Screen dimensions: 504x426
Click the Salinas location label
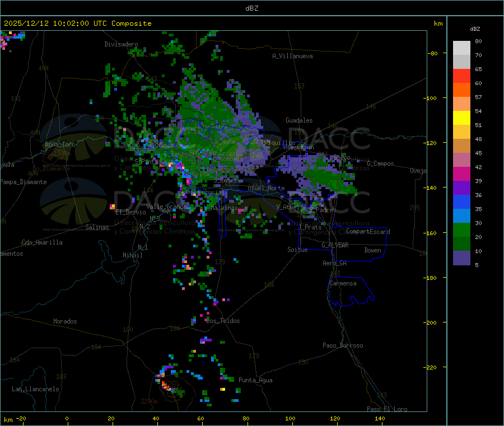coord(97,227)
